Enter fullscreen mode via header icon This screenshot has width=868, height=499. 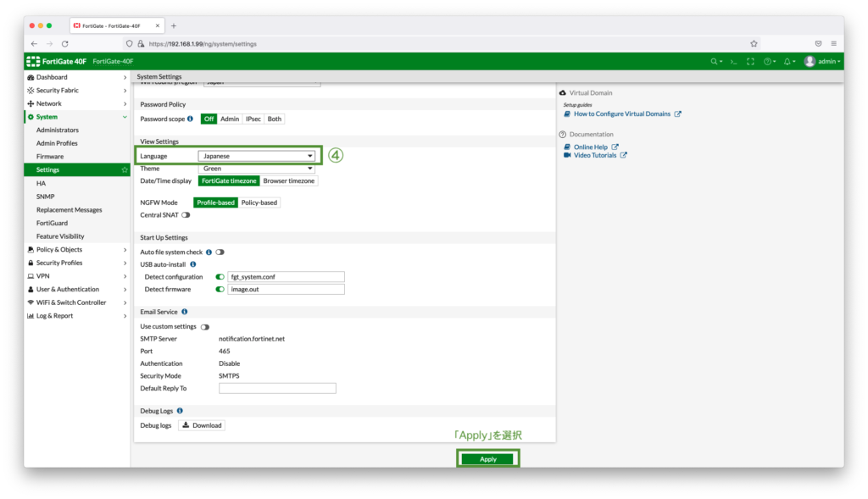click(750, 61)
